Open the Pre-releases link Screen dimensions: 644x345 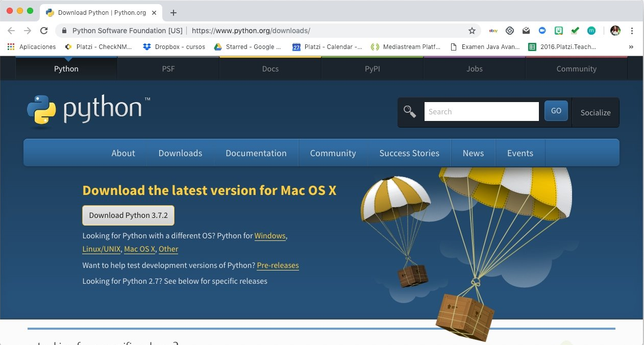coord(278,265)
